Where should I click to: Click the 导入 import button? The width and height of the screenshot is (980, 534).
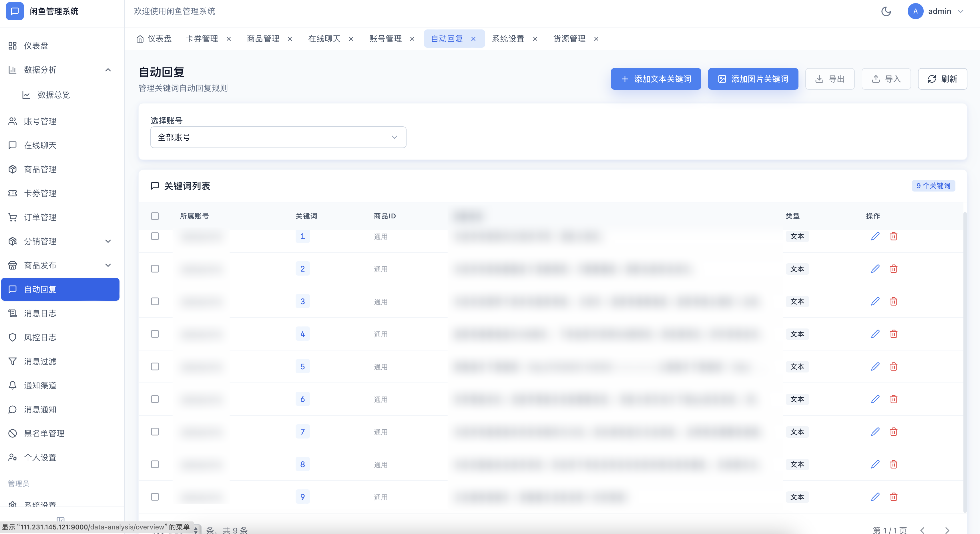pos(886,79)
